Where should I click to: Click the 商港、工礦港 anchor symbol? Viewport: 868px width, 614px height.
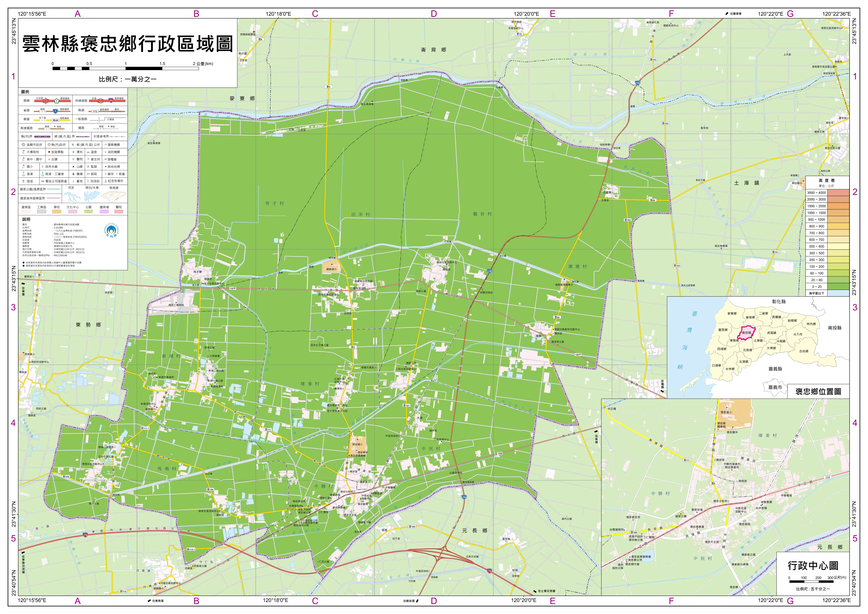click(x=43, y=174)
